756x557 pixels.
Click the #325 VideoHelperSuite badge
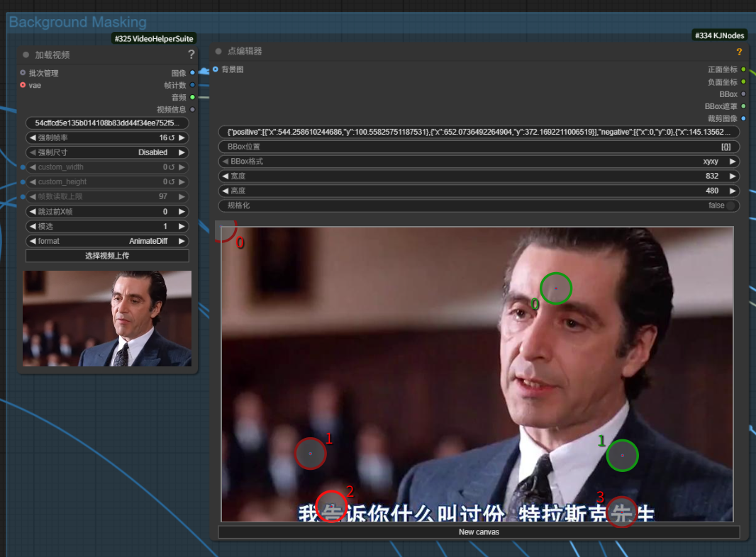154,38
